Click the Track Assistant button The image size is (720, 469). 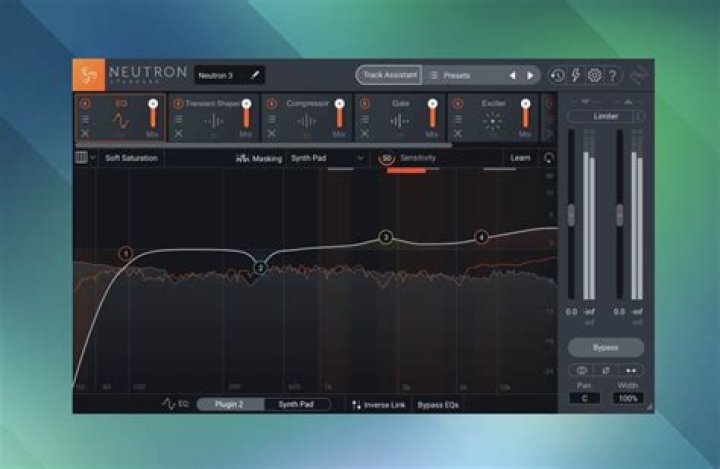coord(389,75)
